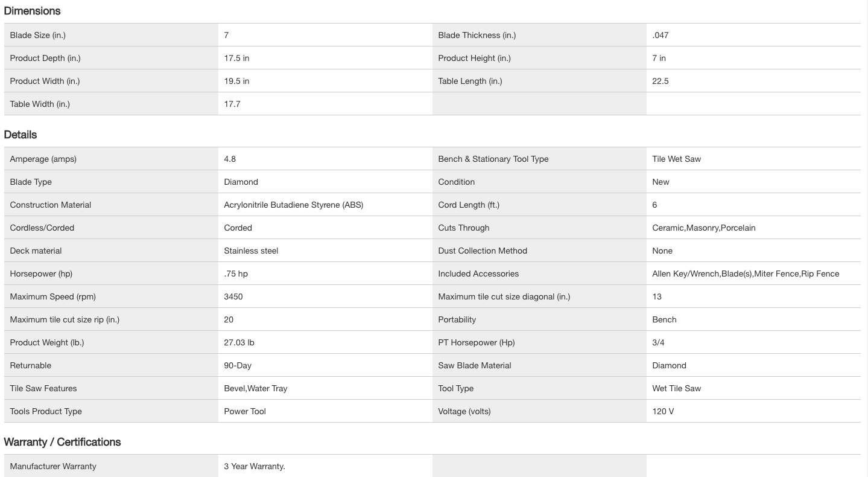Click the 3 Year Warranty. text

point(254,466)
